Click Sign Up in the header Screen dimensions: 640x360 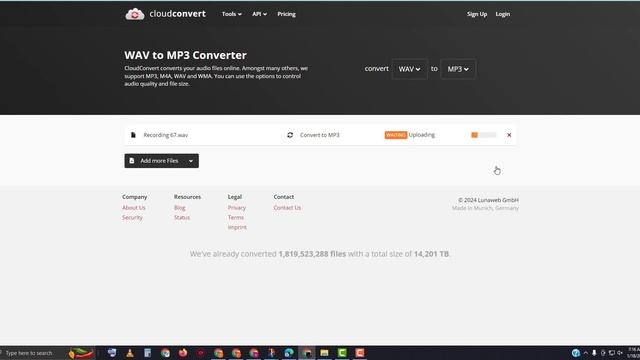[x=477, y=14]
